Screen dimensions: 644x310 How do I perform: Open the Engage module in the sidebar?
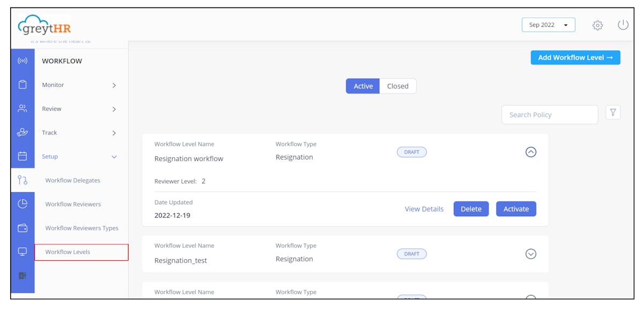pos(21,61)
